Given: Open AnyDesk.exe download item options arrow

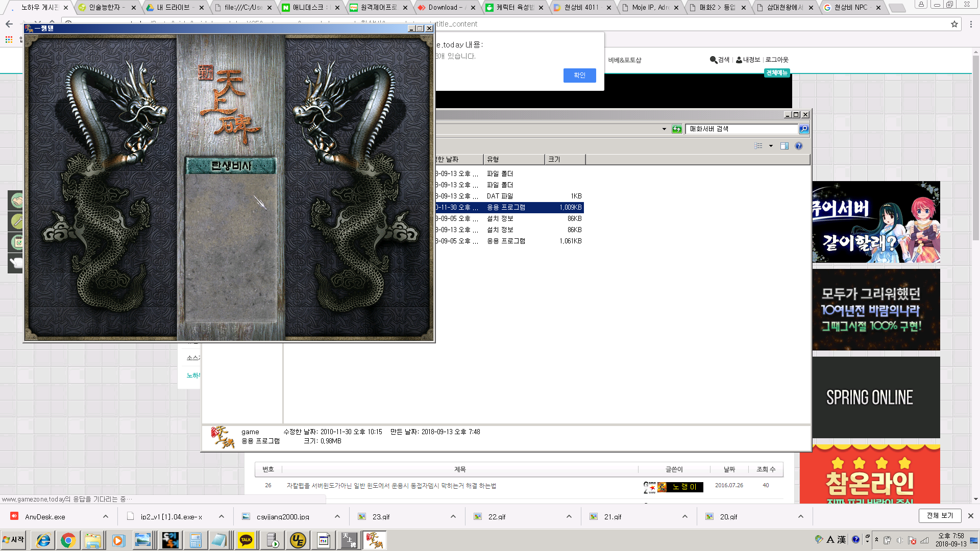Looking at the screenshot, I should (106, 516).
